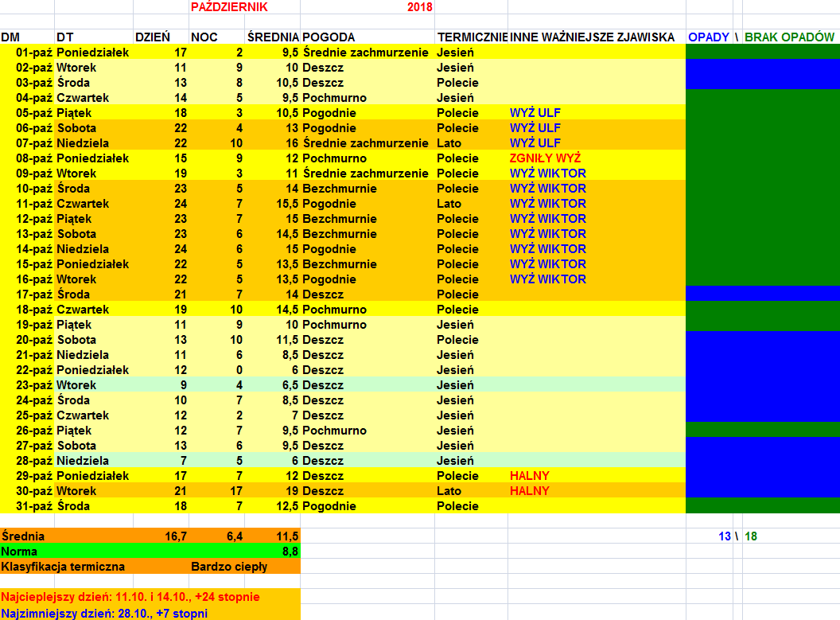Image resolution: width=840 pixels, height=620 pixels.
Task: Select the 01-paź date cell
Action: tap(34, 53)
